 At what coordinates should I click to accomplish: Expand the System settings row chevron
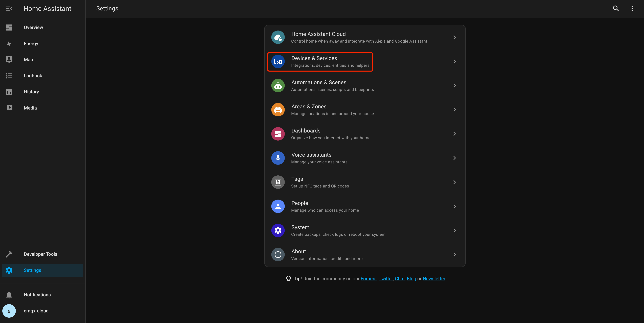click(x=454, y=230)
